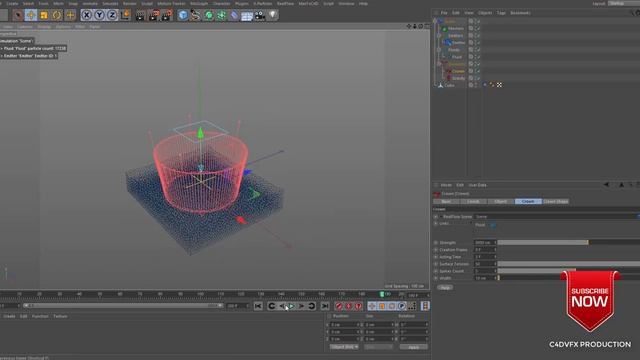Click the filmstrip icon beside timeline controls
The height and width of the screenshot is (360, 640).
(425, 306)
